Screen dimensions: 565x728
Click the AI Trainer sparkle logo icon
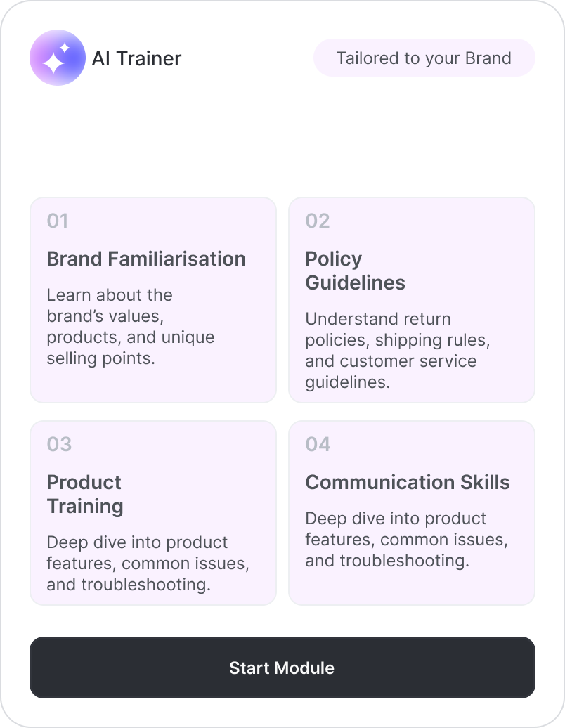[58, 58]
